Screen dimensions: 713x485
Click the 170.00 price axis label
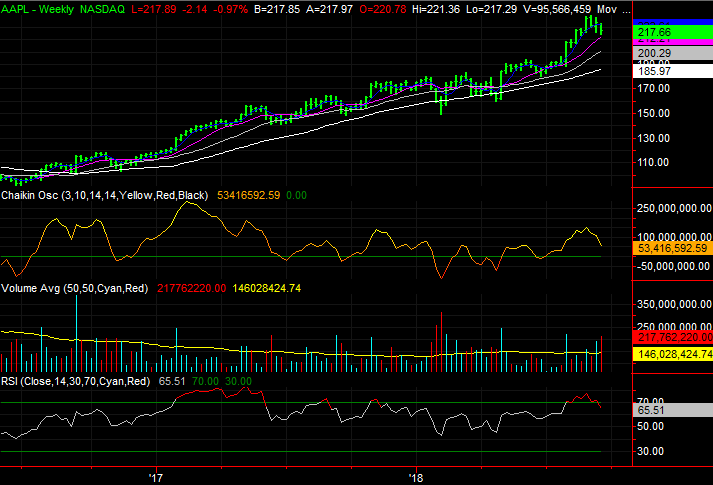[x=654, y=88]
